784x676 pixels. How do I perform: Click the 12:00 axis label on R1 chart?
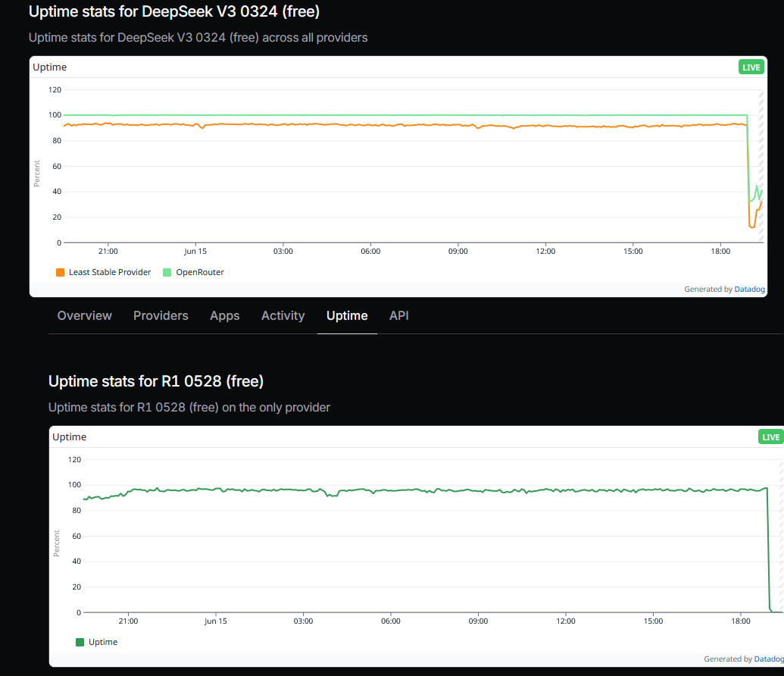coord(566,621)
